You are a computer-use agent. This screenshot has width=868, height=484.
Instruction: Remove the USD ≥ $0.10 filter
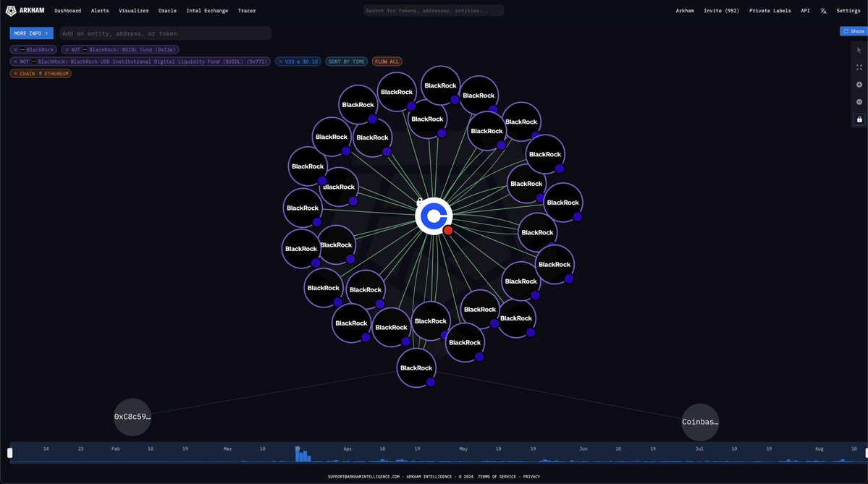coord(281,62)
